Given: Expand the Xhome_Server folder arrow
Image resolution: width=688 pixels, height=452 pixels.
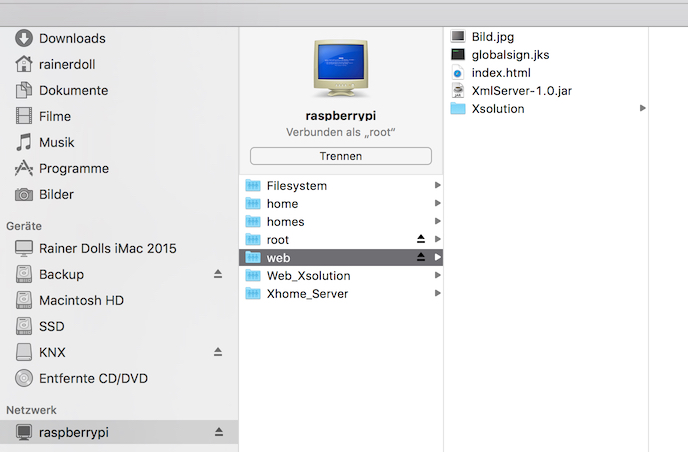Looking at the screenshot, I should click(x=438, y=294).
